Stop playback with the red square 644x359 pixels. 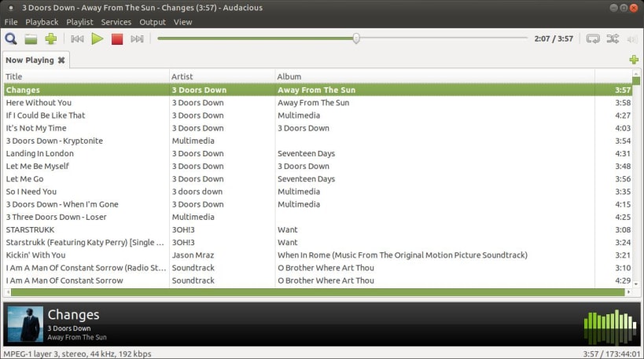click(x=117, y=39)
